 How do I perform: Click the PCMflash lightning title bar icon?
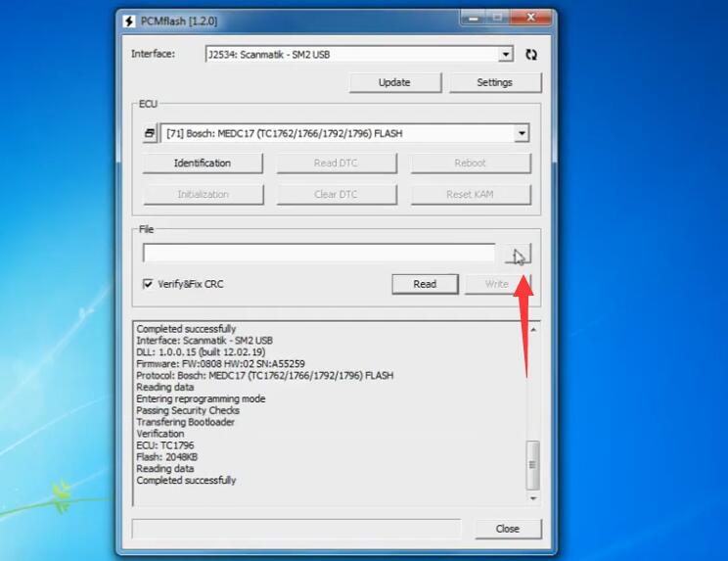pos(129,21)
